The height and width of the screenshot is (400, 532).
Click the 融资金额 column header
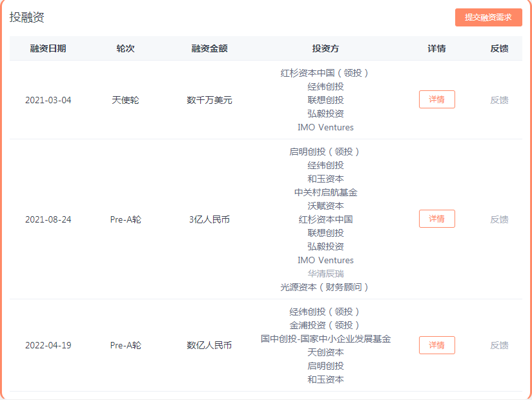[209, 48]
